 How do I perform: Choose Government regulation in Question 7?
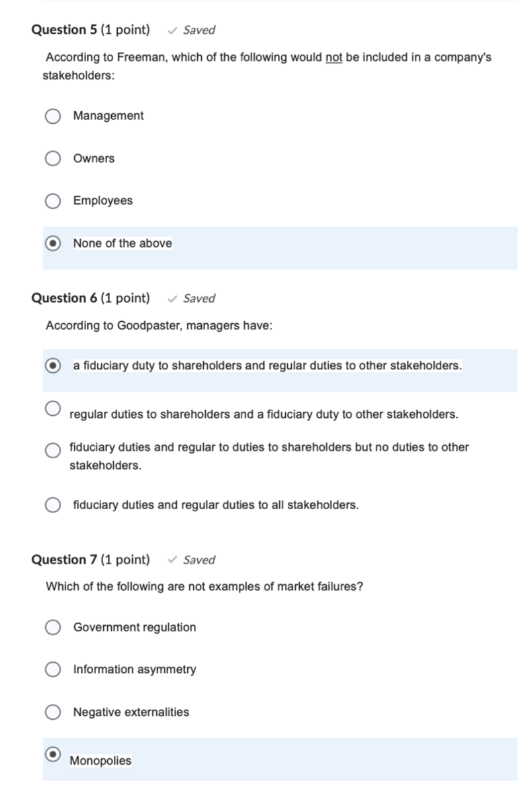[x=52, y=627]
